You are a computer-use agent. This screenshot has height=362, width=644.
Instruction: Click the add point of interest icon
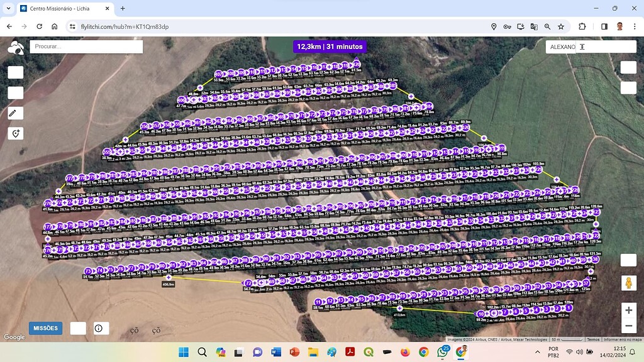point(15,133)
